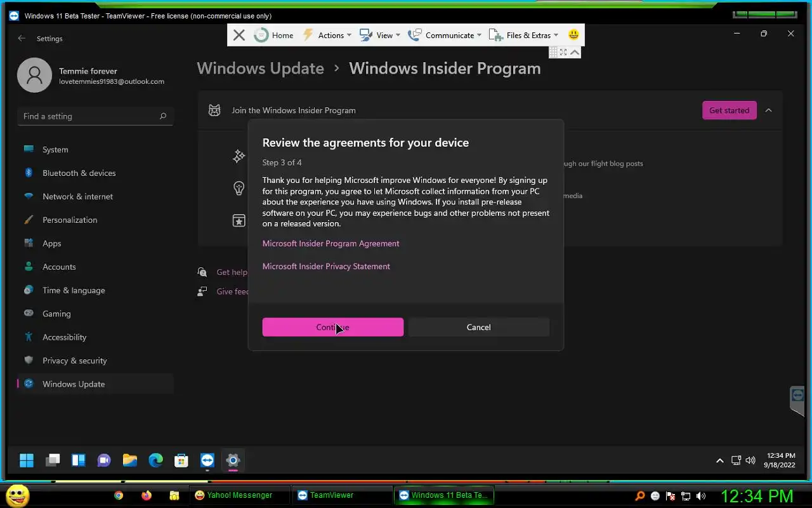Show hidden icons chevron in remote tray

coord(719,460)
